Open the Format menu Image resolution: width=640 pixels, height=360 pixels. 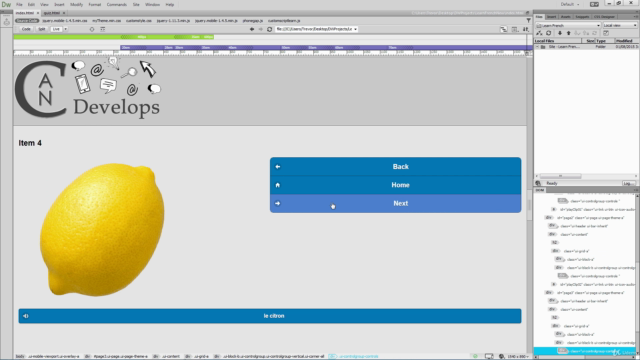(x=95, y=4)
